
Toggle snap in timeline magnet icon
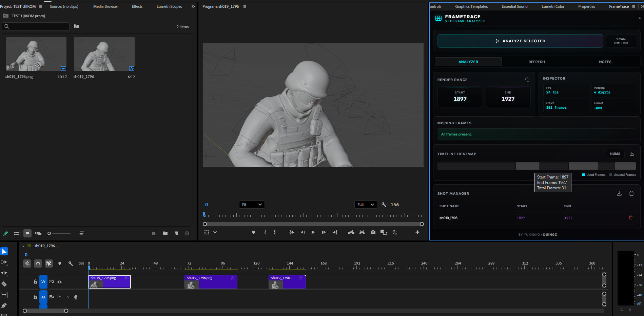[x=38, y=264]
